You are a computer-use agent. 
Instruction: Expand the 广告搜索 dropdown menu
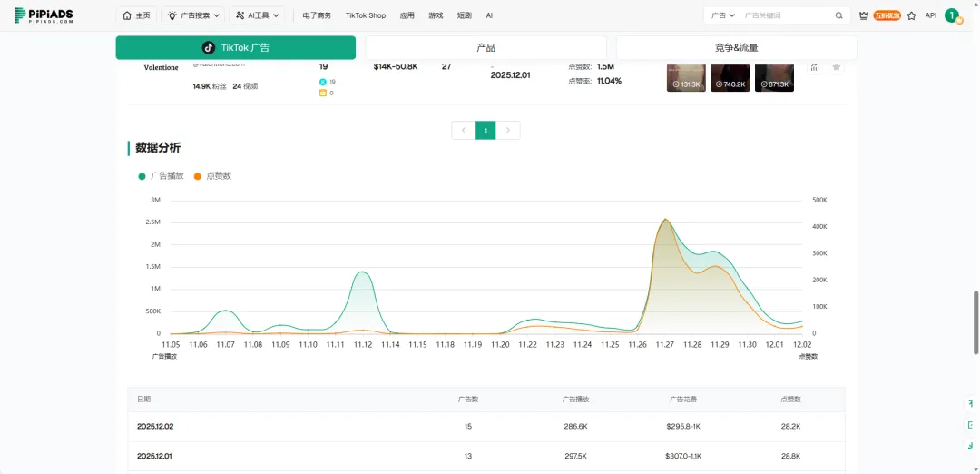point(194,15)
